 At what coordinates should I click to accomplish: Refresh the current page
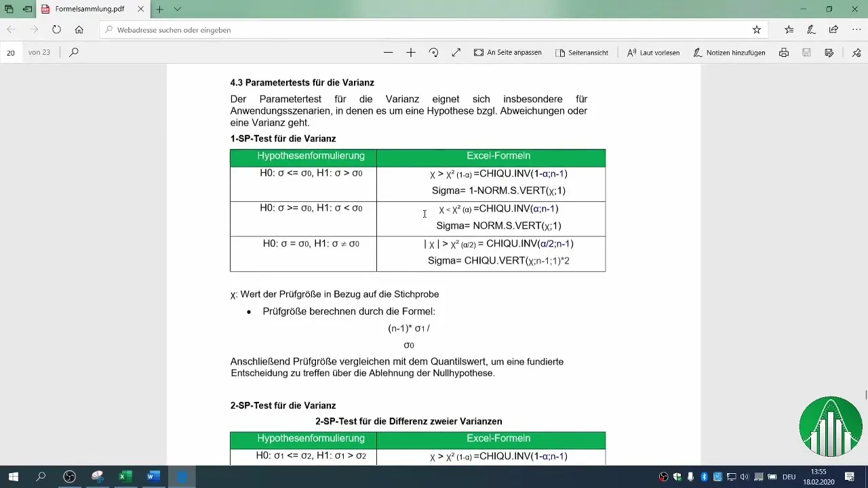click(x=56, y=30)
